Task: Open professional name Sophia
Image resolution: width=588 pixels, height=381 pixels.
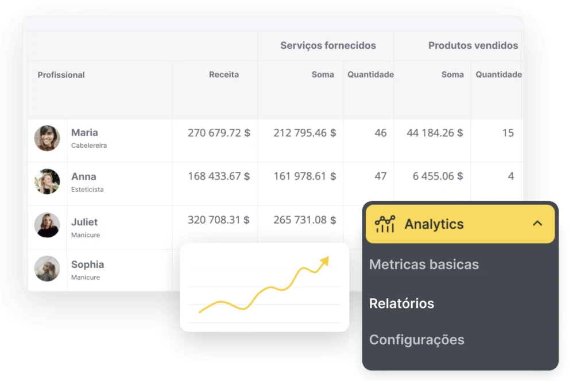Action: 87,264
